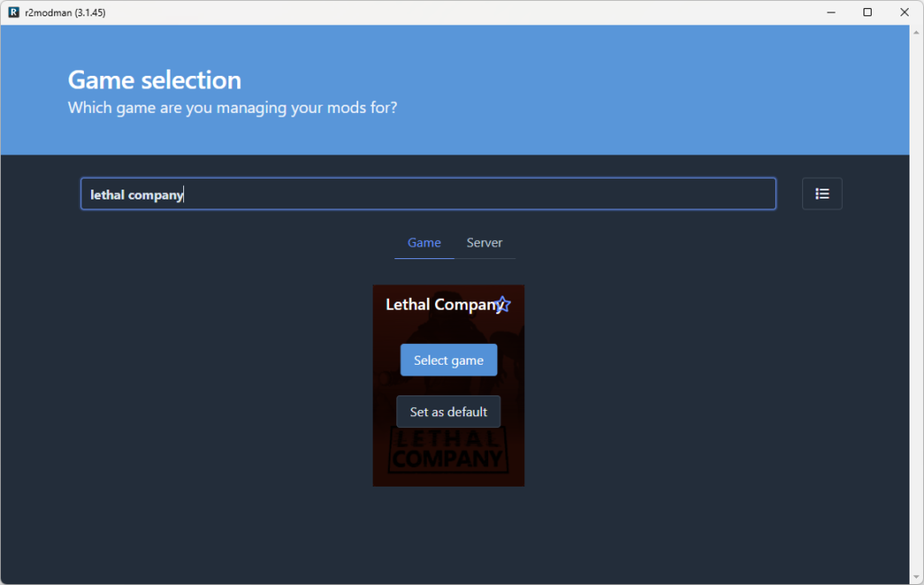Click the Select game button
Screen dimensions: 924x585
448,360
